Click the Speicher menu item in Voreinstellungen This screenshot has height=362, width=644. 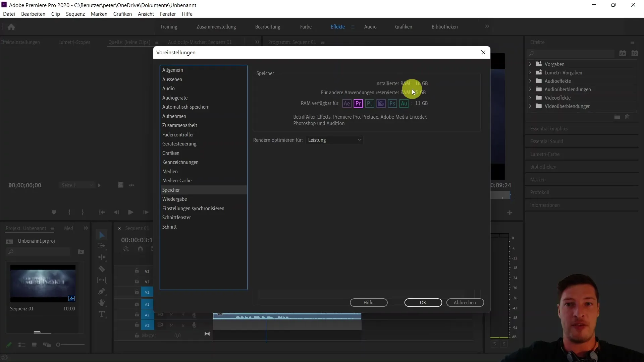(x=171, y=190)
